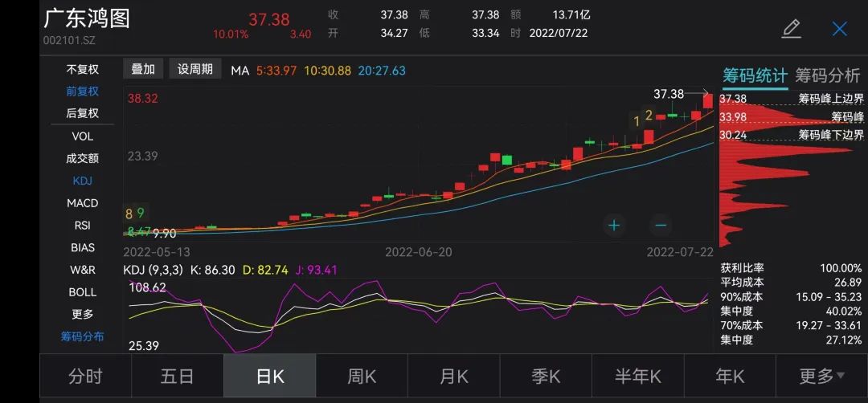Switch to 筹码分析 tab
Image resolution: width=868 pixels, height=403 pixels.
tap(827, 76)
